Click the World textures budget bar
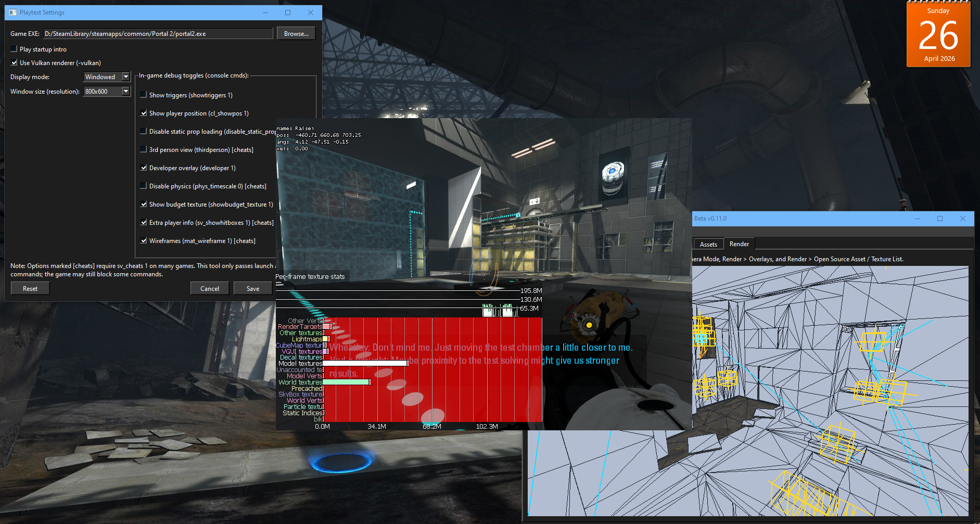The image size is (980, 524). pyautogui.click(x=347, y=382)
